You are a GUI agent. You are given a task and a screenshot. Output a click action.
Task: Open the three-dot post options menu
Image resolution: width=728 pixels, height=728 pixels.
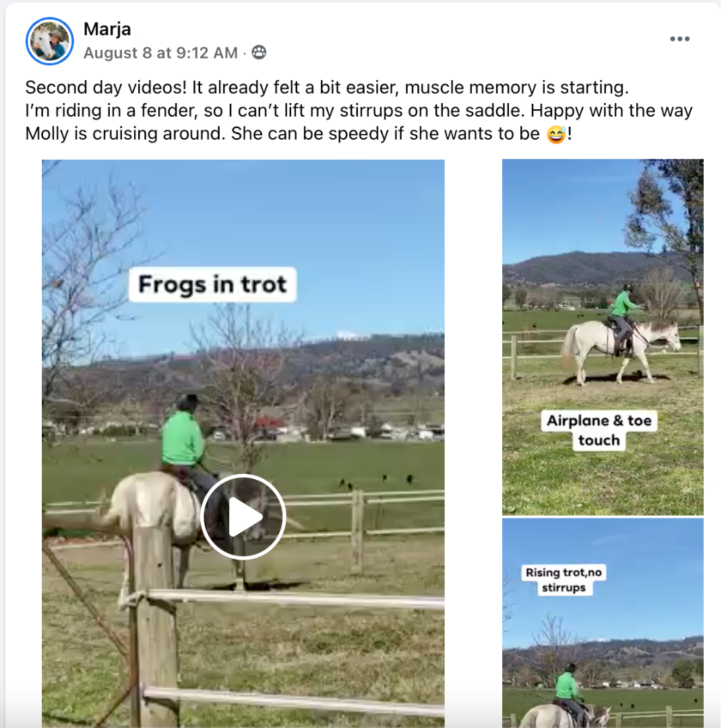point(679,39)
